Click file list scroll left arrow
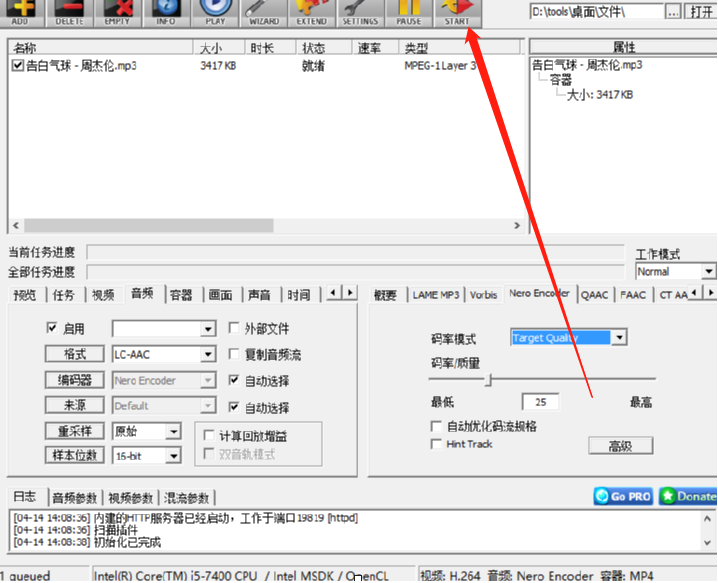The image size is (718, 583). point(16,225)
